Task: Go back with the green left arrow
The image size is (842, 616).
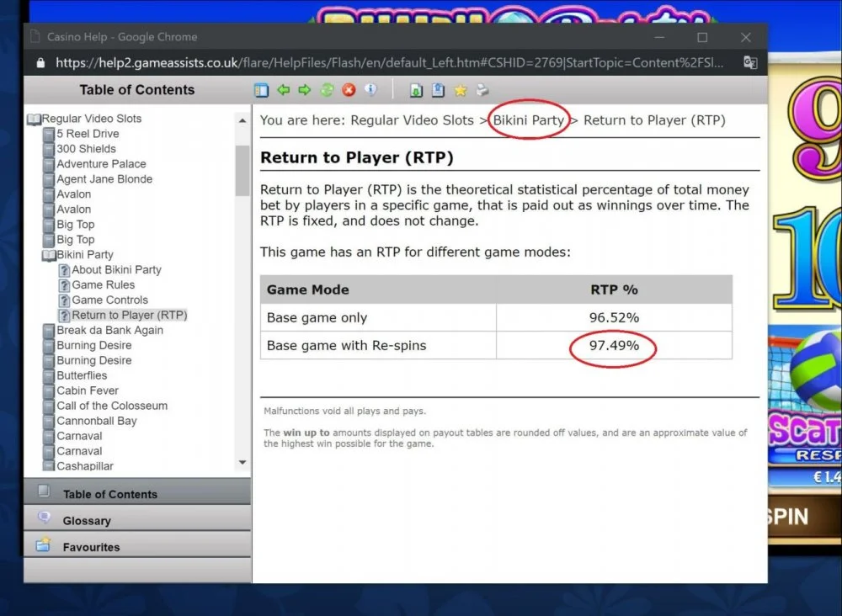Action: click(284, 90)
